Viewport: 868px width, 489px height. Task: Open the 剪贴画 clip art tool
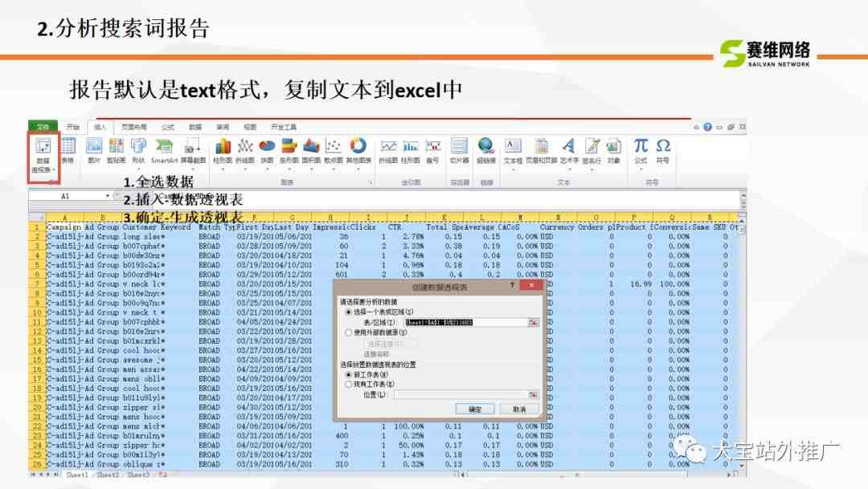[x=117, y=150]
